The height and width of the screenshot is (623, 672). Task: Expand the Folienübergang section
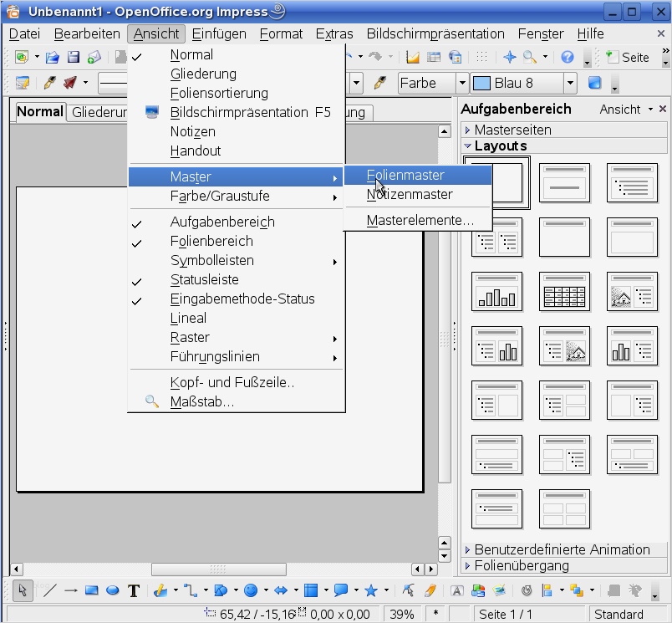click(522, 565)
